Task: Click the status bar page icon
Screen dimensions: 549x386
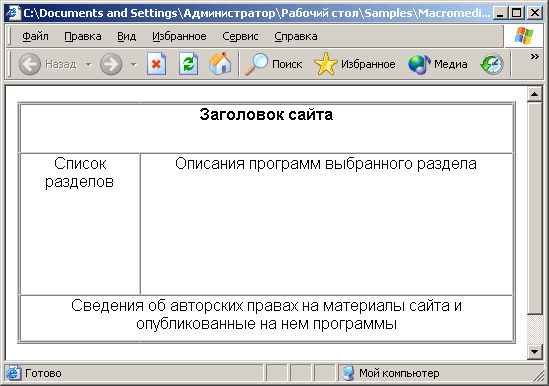Action: (13, 373)
